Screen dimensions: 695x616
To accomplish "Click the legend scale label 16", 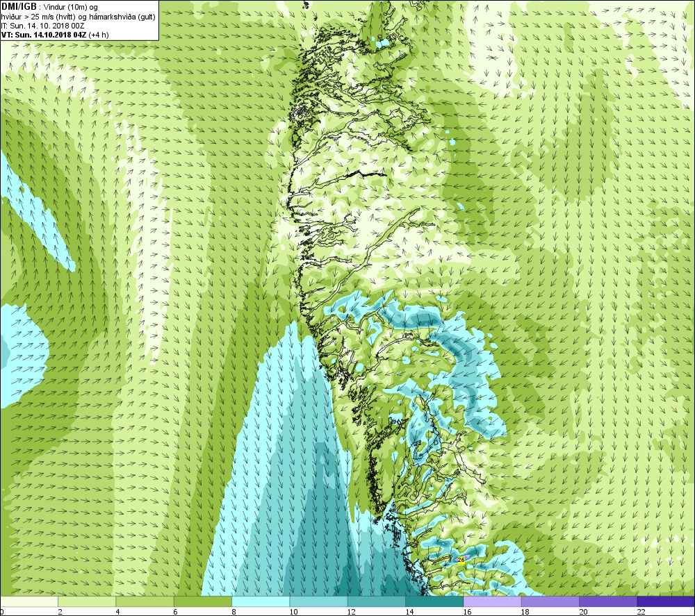I will click(467, 612).
